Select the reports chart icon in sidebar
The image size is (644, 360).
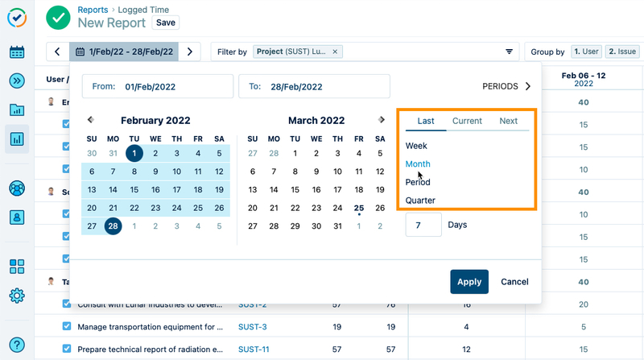click(17, 139)
